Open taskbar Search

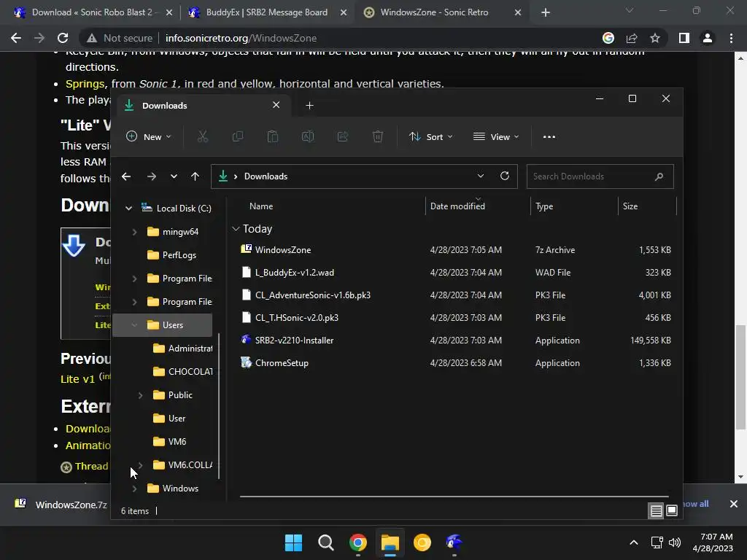[326, 542]
